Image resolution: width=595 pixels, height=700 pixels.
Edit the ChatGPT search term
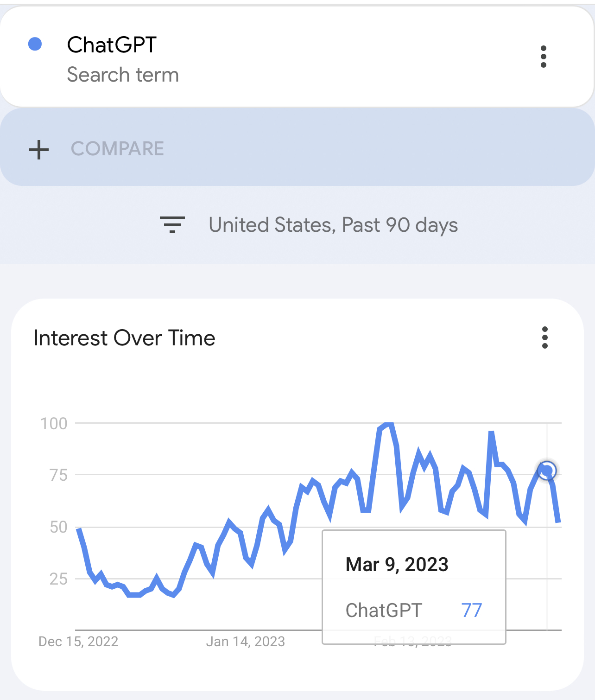tap(112, 45)
